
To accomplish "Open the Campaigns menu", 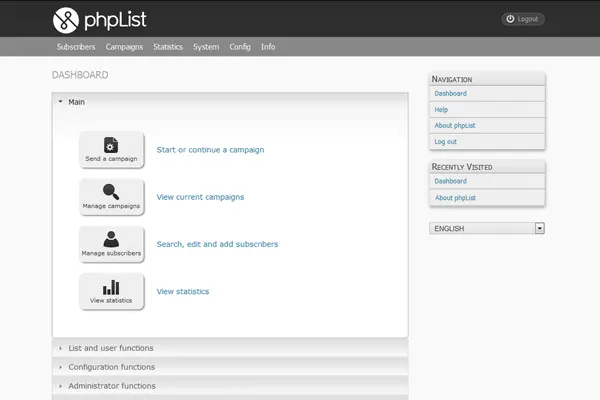I will coord(124,47).
